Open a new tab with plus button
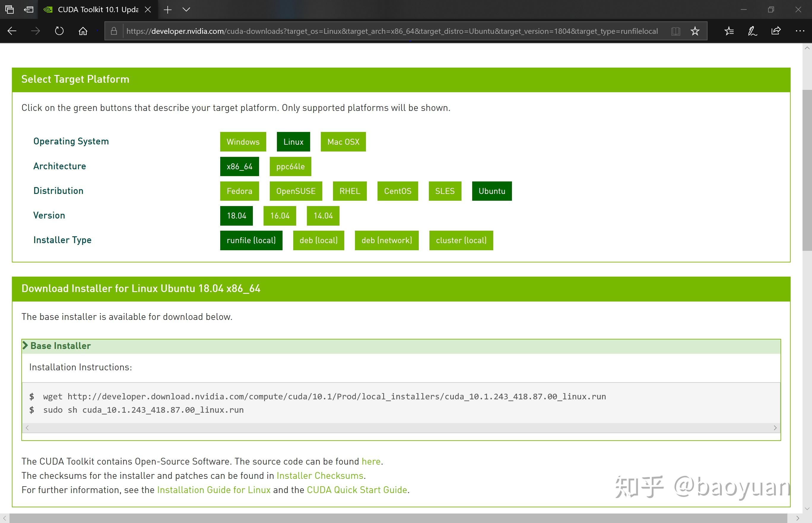 [x=168, y=9]
